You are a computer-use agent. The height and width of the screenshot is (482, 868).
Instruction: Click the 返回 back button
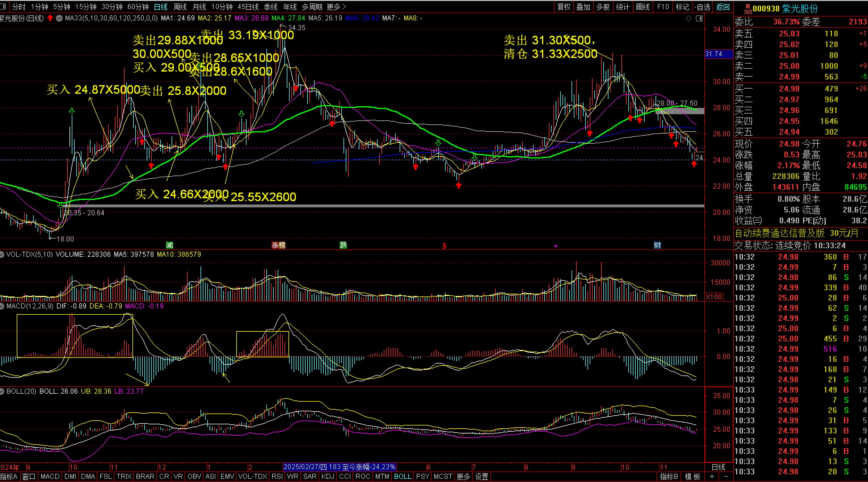[722, 7]
